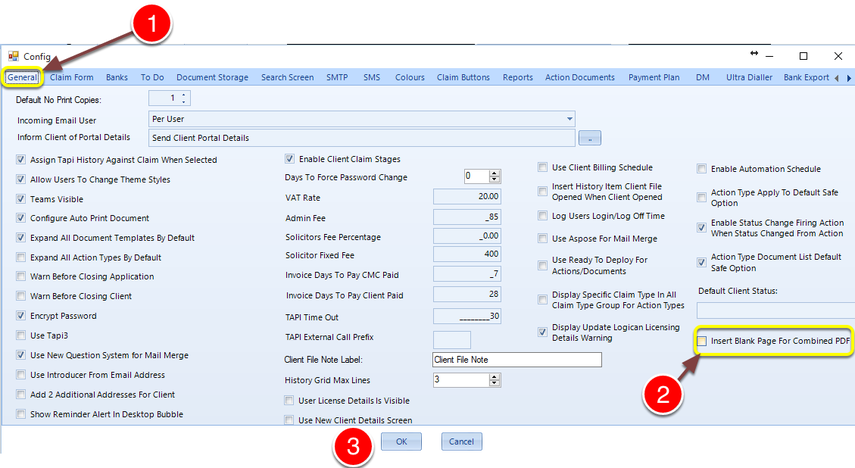Click the Solicitor Fixed Fee field
Image resolution: width=855 pixels, height=468 pixels.
tap(467, 254)
